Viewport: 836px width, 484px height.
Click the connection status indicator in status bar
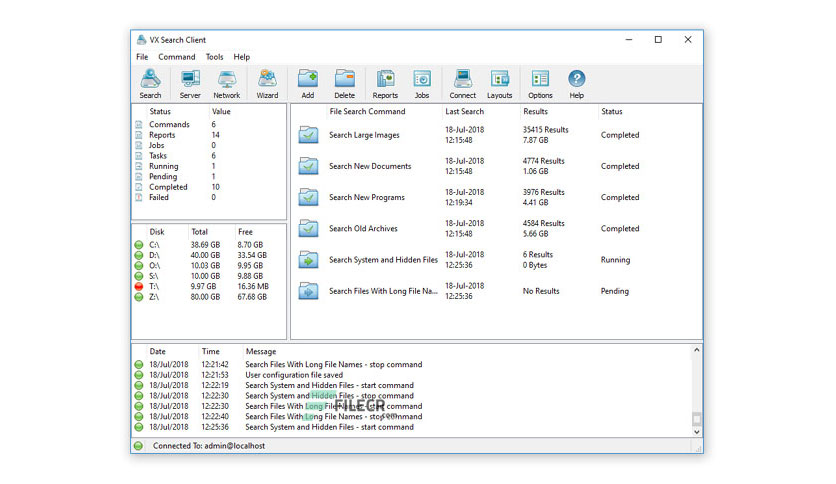(x=138, y=446)
